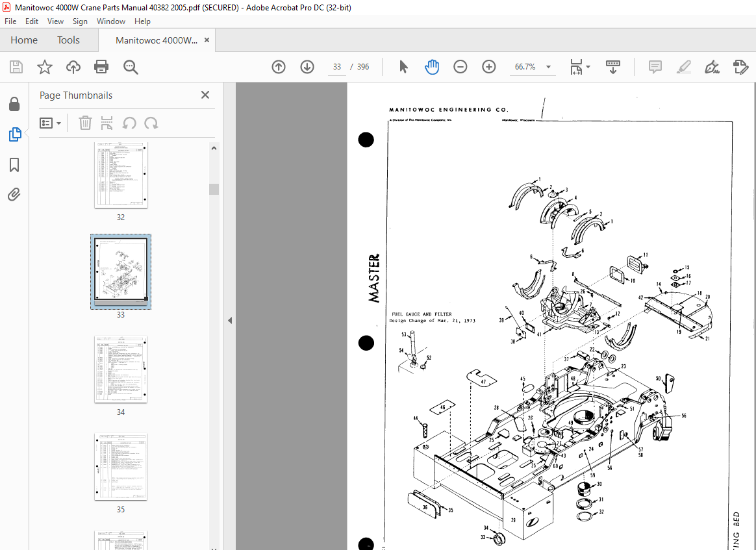Open the Edit menu

tap(32, 21)
